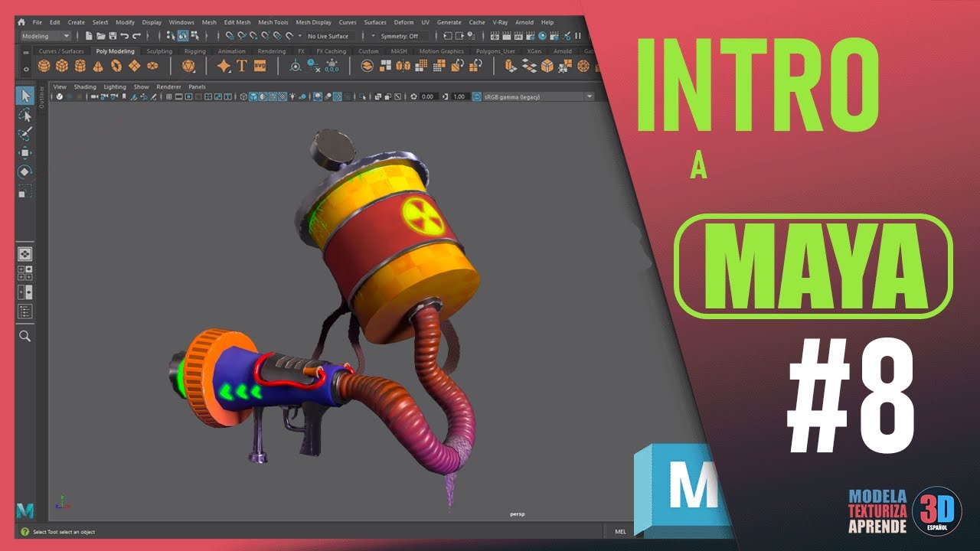Viewport: 980px width, 551px height.
Task: Activate the Select tool arrow in toolbox
Action: coord(25,96)
